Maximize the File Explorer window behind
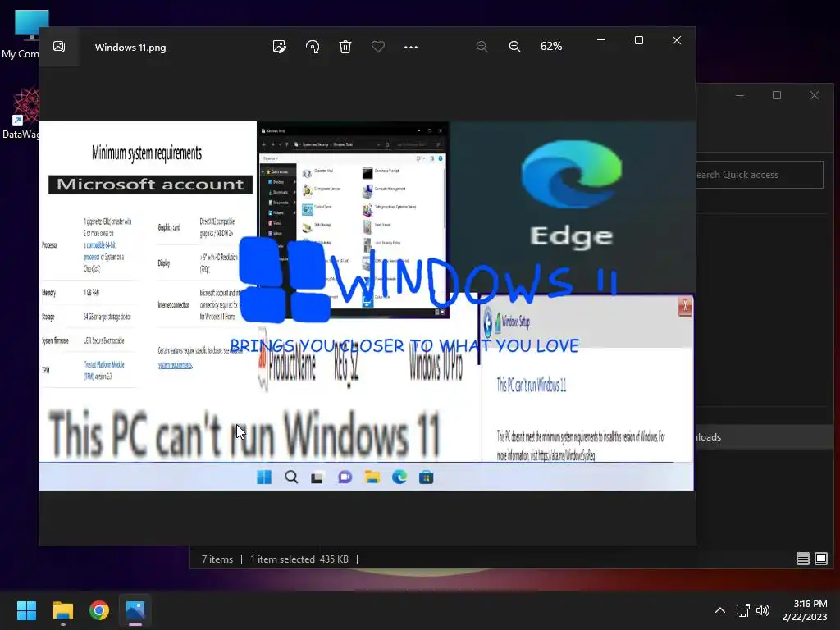Image resolution: width=840 pixels, height=630 pixels. (x=777, y=95)
